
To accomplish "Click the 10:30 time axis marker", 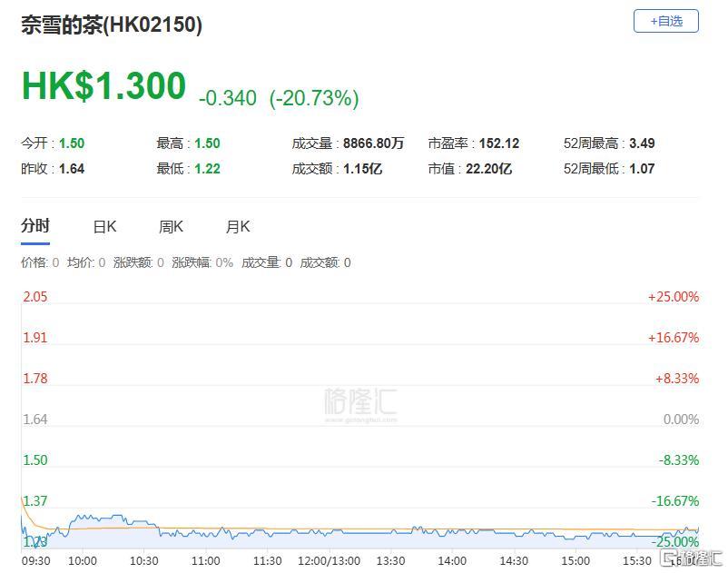I will point(144,561).
